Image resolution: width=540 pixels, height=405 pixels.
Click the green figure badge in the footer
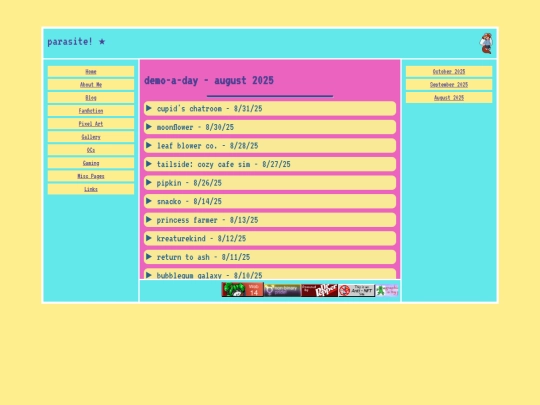coord(387,290)
